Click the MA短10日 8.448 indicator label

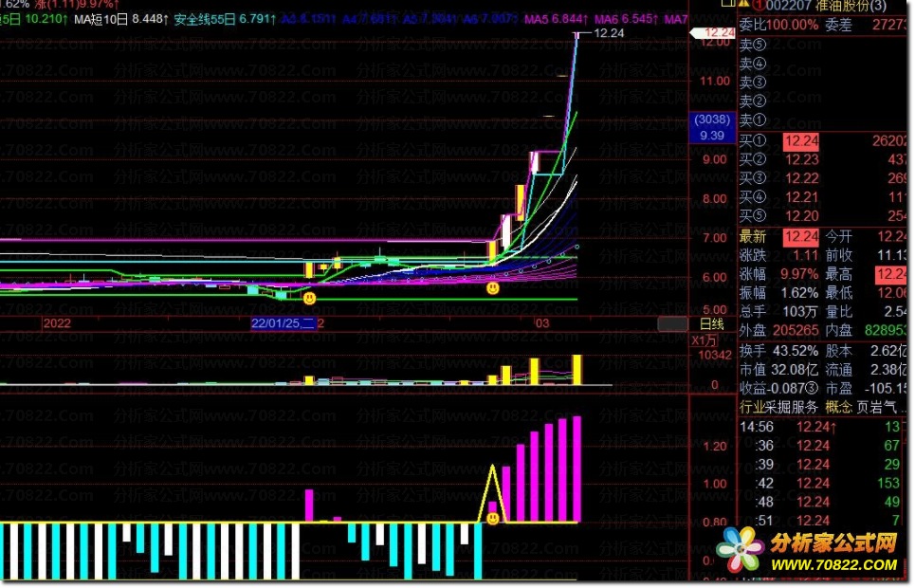(x=122, y=19)
